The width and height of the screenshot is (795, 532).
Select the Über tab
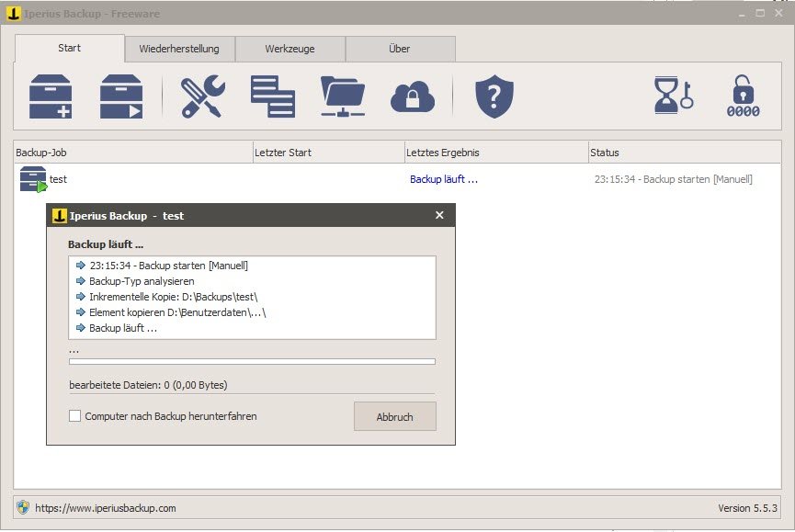pos(400,49)
